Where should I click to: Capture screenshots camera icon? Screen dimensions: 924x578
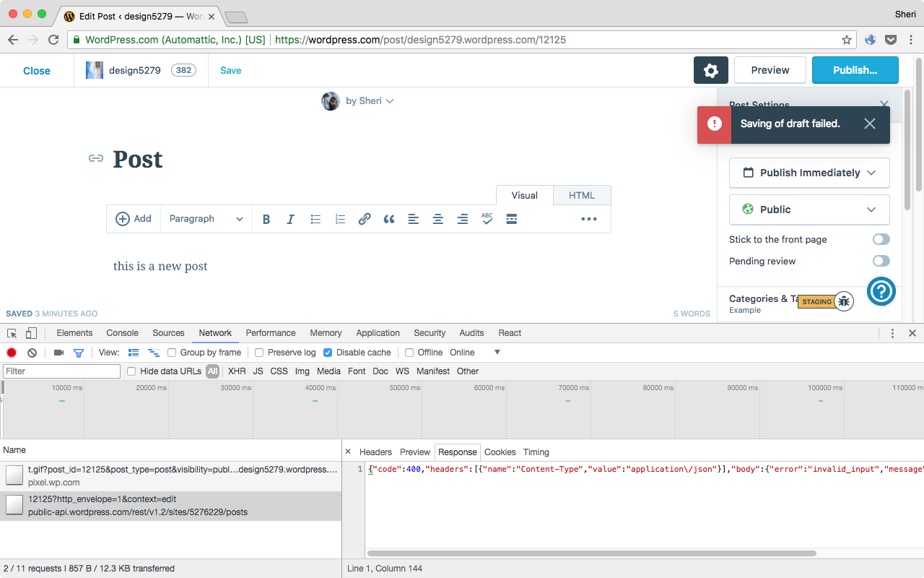tap(58, 353)
